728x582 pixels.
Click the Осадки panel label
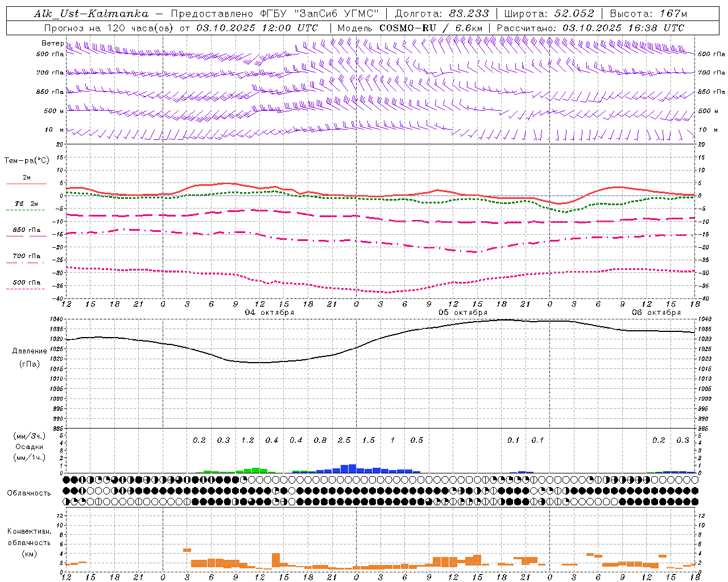(x=30, y=447)
